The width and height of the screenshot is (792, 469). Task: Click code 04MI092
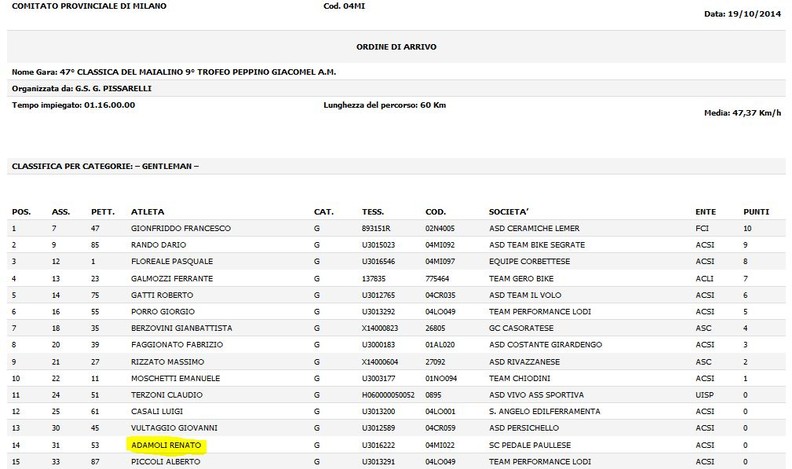[440, 245]
